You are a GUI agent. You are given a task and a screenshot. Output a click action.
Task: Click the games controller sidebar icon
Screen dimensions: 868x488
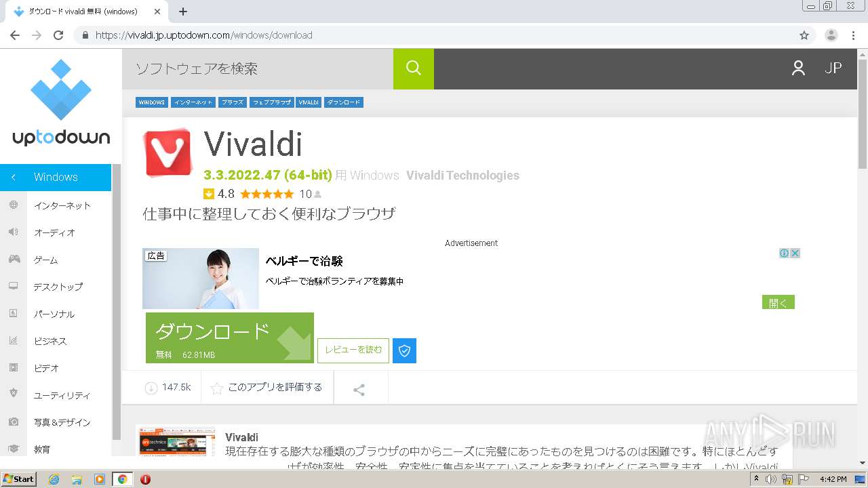point(14,259)
